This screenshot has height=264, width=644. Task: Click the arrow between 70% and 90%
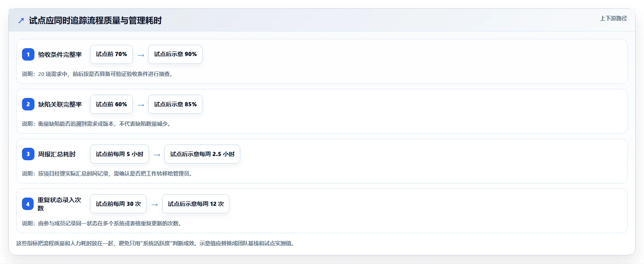click(x=141, y=55)
